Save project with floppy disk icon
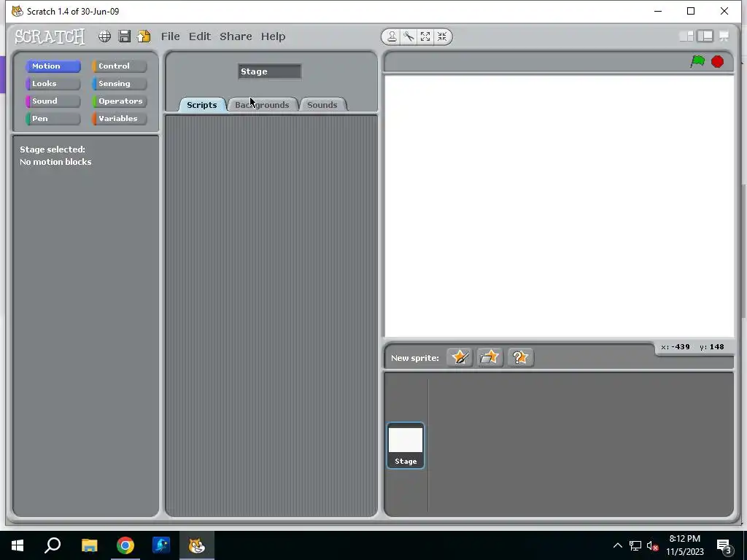The width and height of the screenshot is (747, 560). click(x=125, y=36)
